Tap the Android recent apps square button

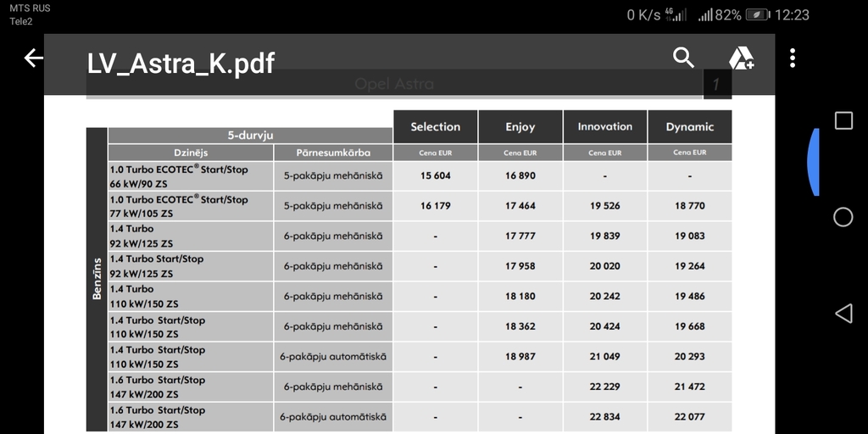click(843, 120)
